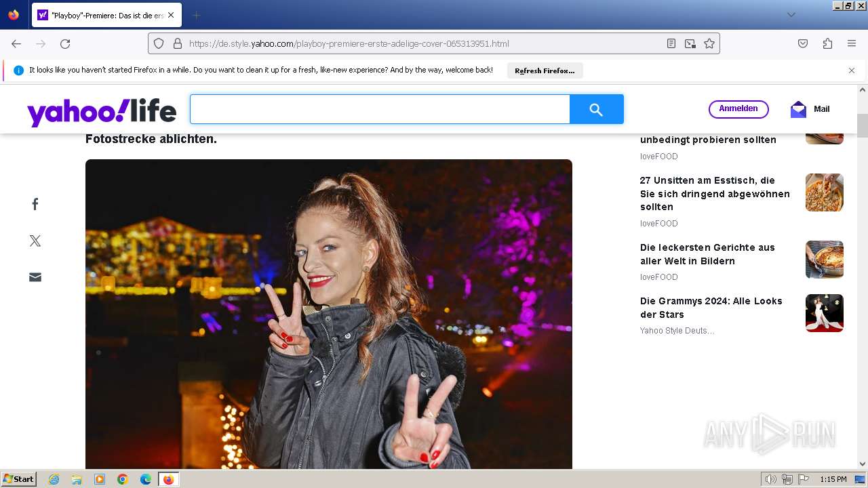This screenshot has width=868, height=488.
Task: Expand the list all tabs chevron
Action: point(791,15)
